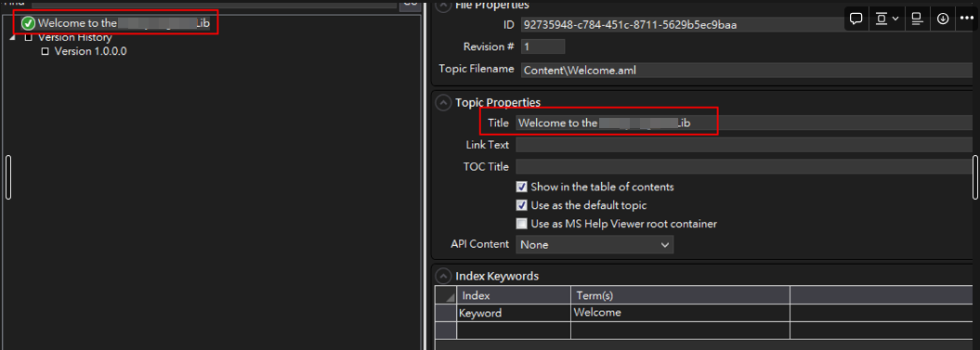Collapse the Version History tree node

pyautogui.click(x=13, y=38)
